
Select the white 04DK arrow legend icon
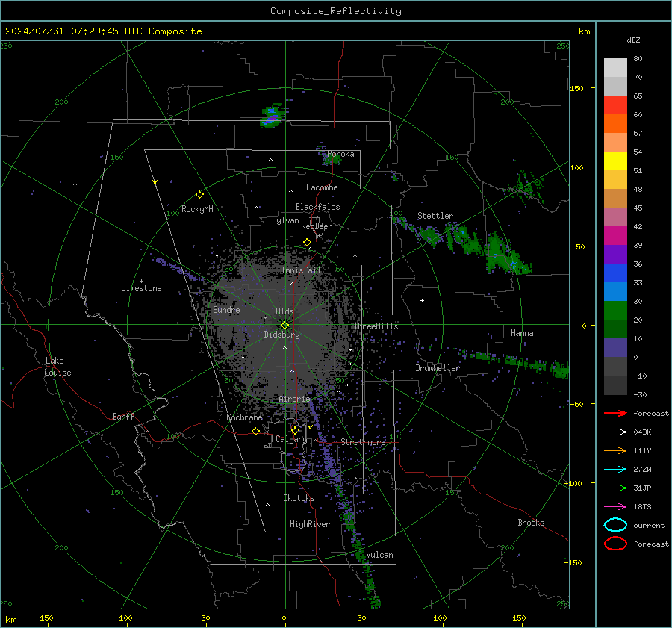click(x=615, y=432)
